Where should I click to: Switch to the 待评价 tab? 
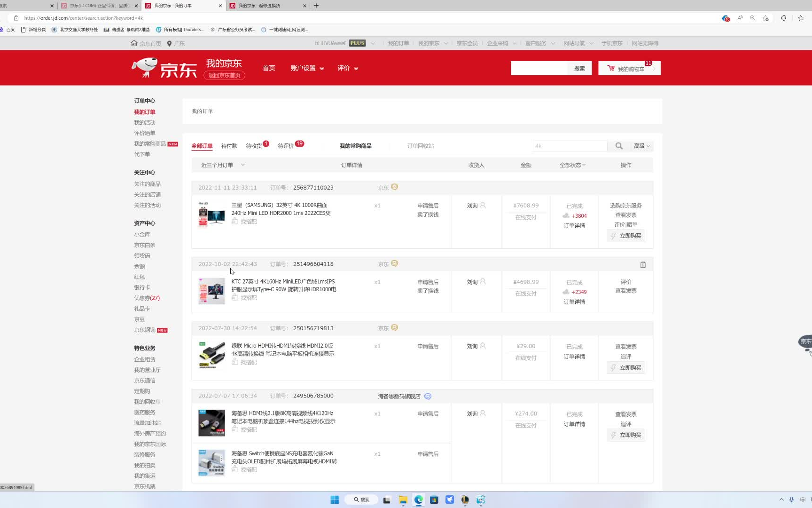tap(286, 146)
